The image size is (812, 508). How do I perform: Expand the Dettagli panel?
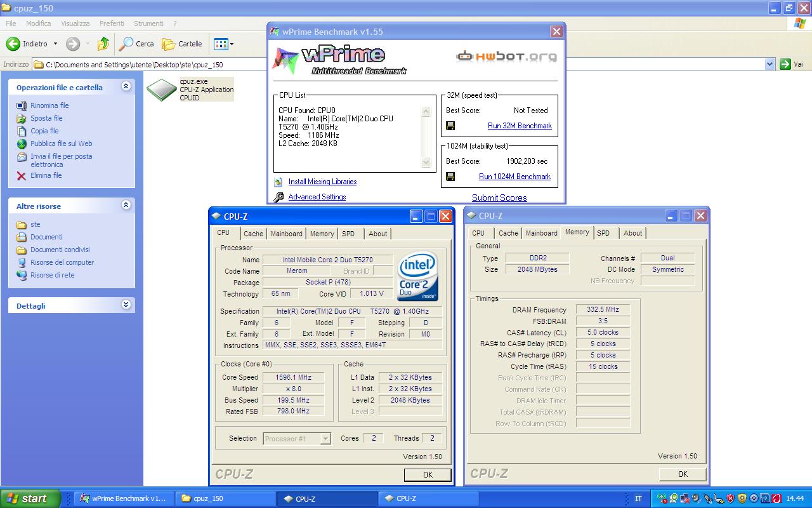pos(126,305)
